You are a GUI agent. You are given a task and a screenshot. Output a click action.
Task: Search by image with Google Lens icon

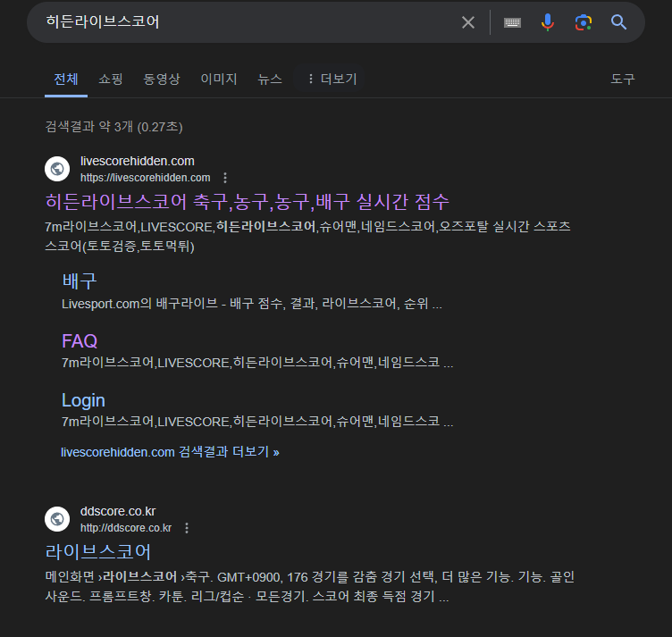click(584, 22)
